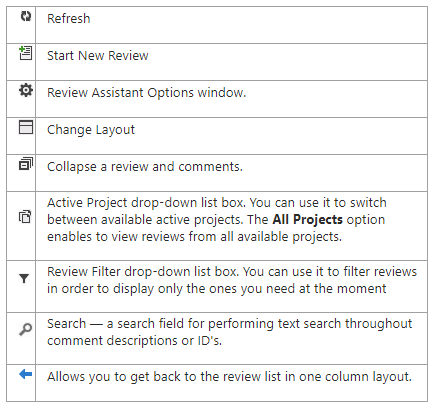Screen dimensions: 439x409
Task: Click 'Collapse a review and comments.' text
Action: (145, 166)
